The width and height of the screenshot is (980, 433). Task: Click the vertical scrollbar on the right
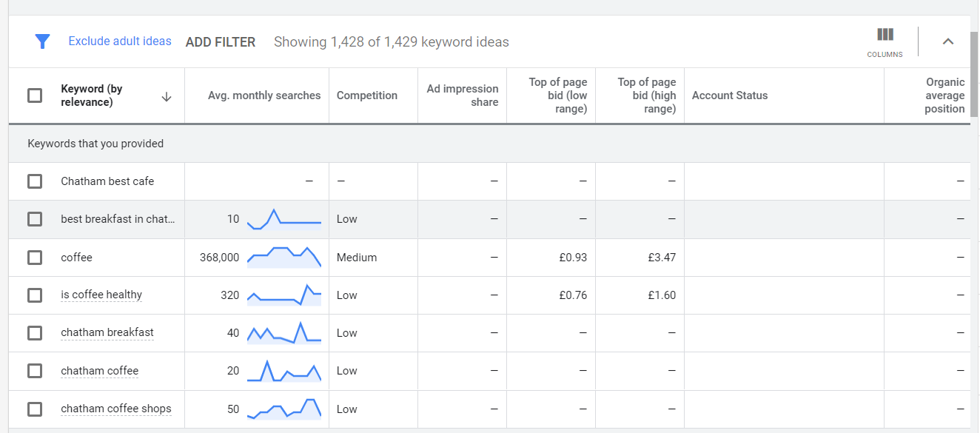click(974, 74)
